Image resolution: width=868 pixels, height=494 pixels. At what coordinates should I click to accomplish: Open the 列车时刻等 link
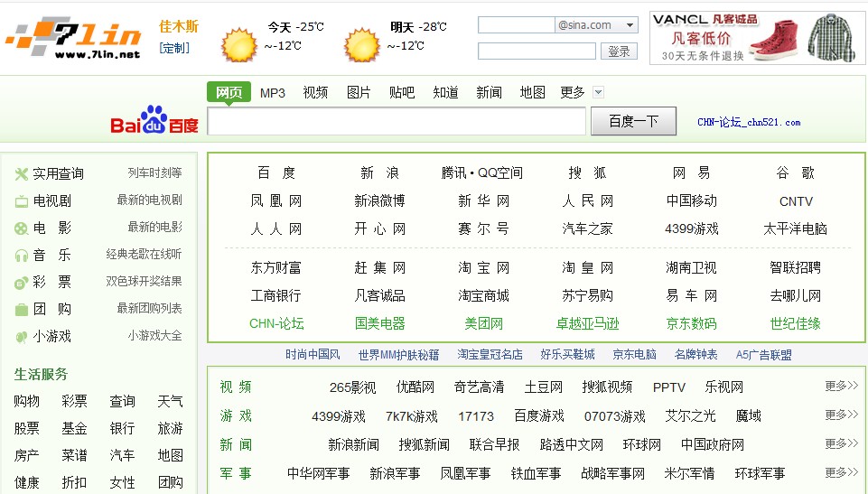tap(155, 173)
